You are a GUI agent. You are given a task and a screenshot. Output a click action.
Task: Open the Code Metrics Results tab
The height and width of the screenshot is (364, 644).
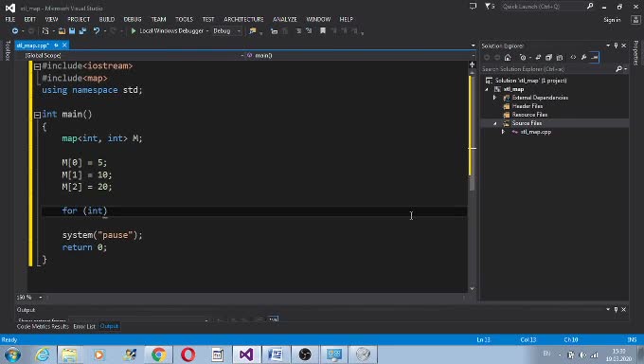(x=43, y=326)
